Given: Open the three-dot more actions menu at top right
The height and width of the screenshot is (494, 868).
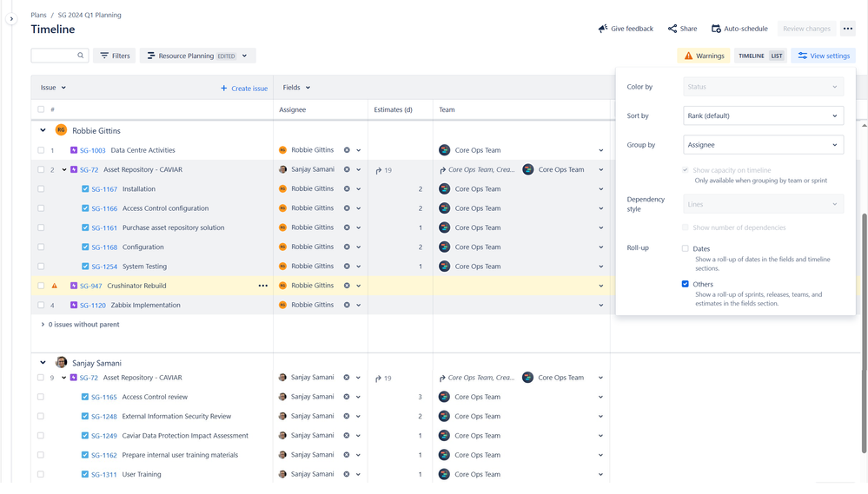Looking at the screenshot, I should click(848, 29).
